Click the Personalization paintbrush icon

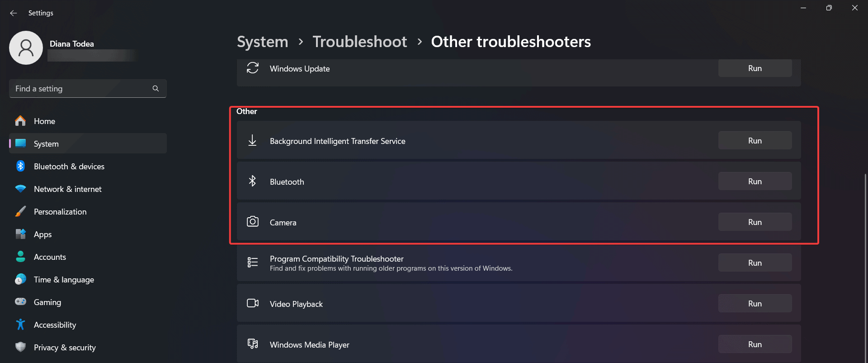(20, 211)
